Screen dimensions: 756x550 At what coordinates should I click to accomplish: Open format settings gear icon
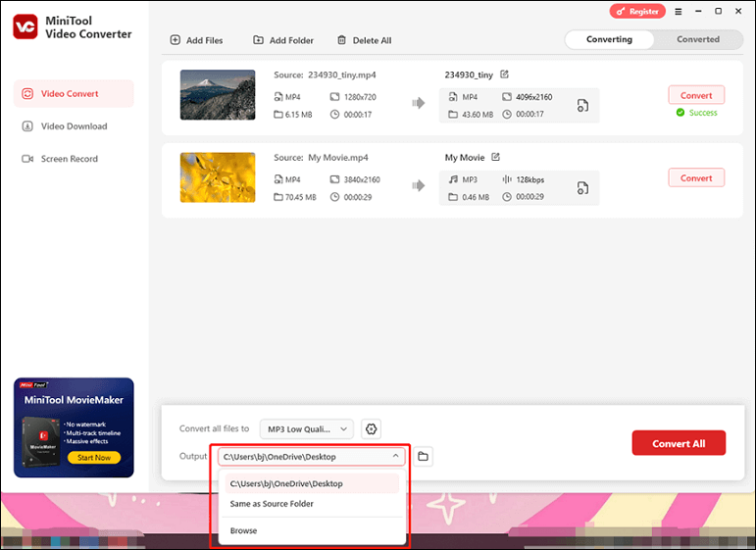371,429
